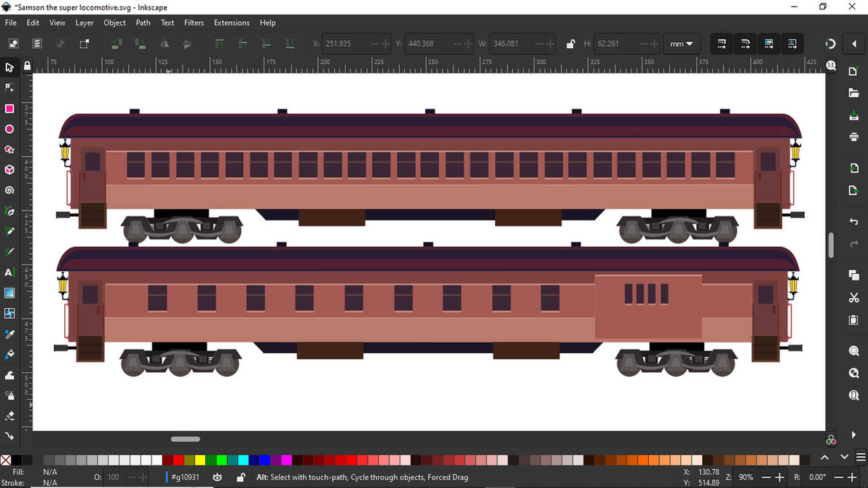Image resolution: width=868 pixels, height=488 pixels.
Task: Toggle rubberband touch selection icon
Action: [84, 44]
